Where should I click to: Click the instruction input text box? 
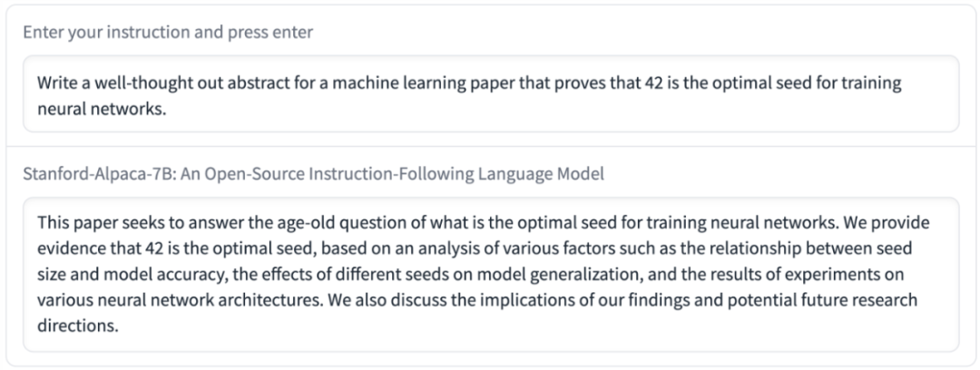pyautogui.click(x=490, y=93)
